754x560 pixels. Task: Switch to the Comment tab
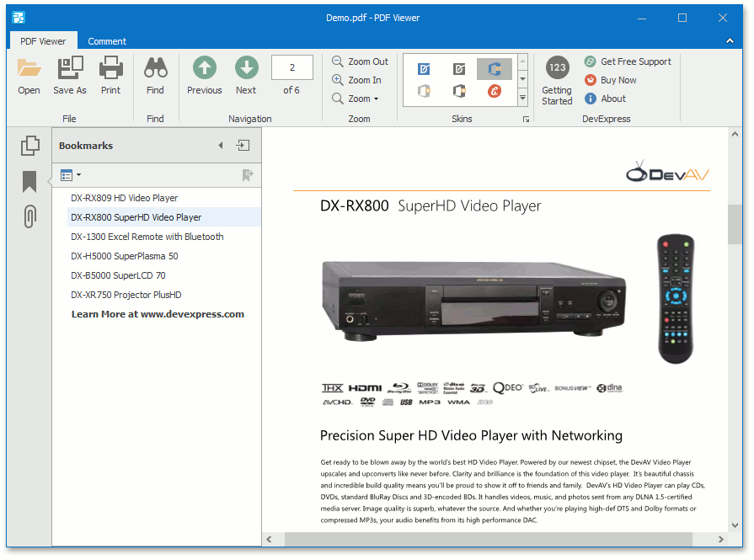107,41
